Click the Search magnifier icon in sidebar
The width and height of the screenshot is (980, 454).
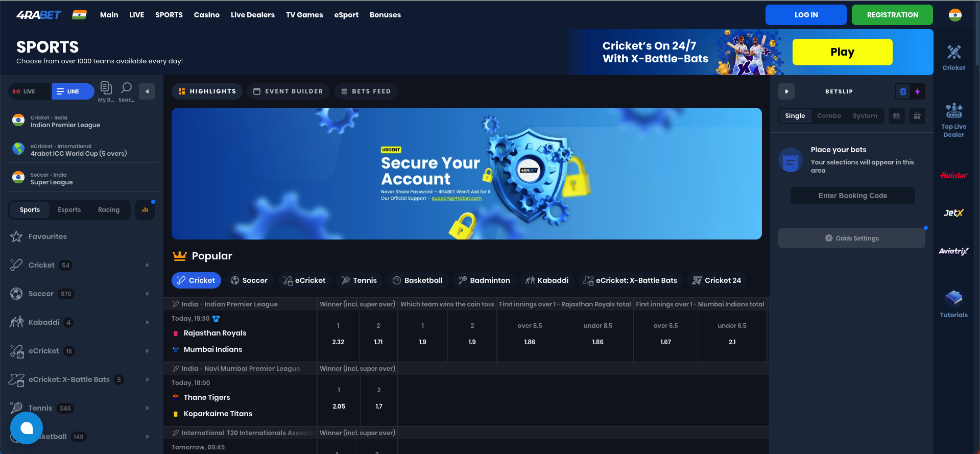point(126,88)
